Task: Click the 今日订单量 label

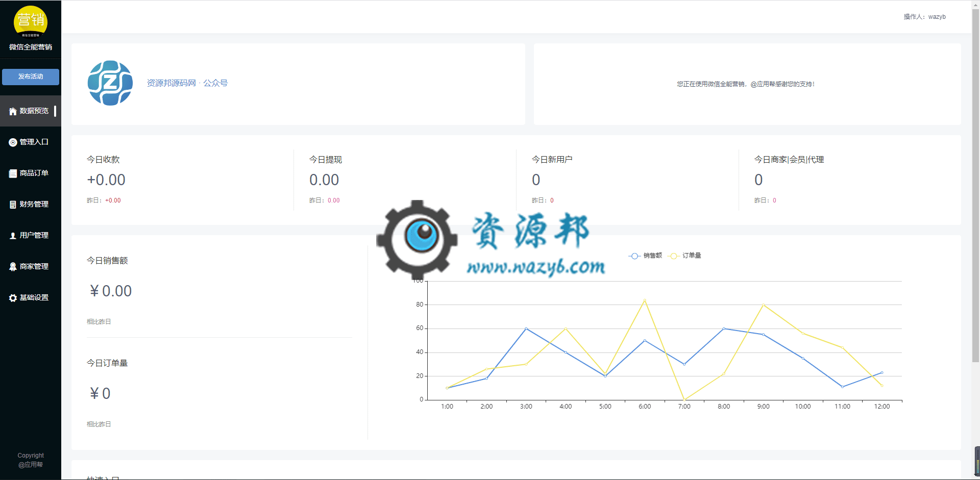Action: coord(107,363)
